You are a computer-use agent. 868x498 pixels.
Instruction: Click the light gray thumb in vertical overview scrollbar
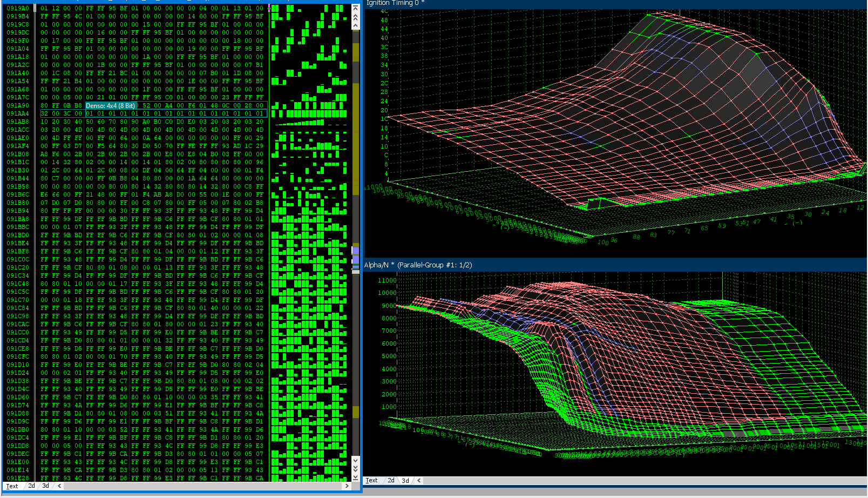(355, 272)
